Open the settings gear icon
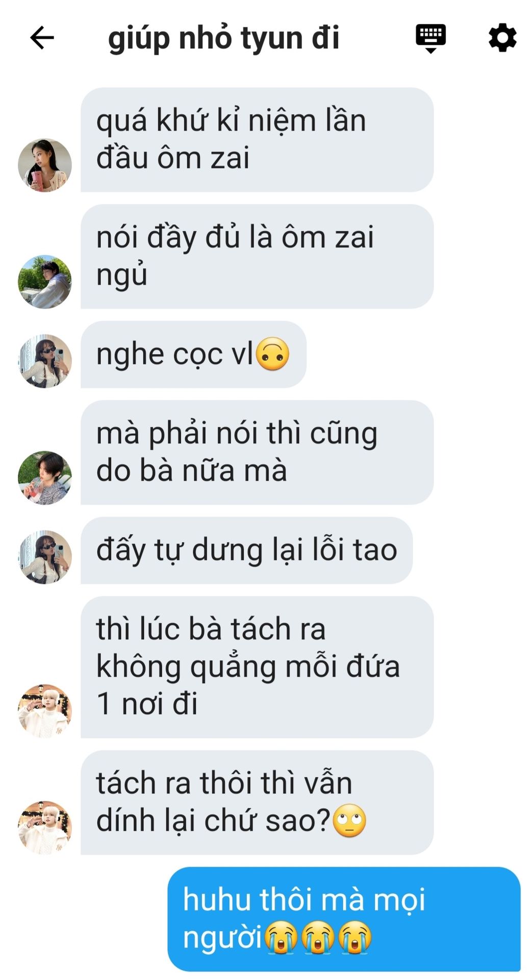 [x=502, y=37]
